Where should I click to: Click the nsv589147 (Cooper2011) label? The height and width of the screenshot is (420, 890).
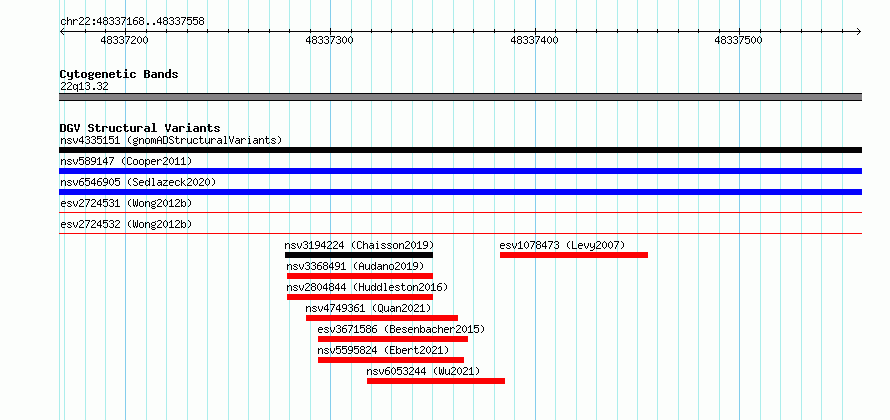[x=126, y=161]
